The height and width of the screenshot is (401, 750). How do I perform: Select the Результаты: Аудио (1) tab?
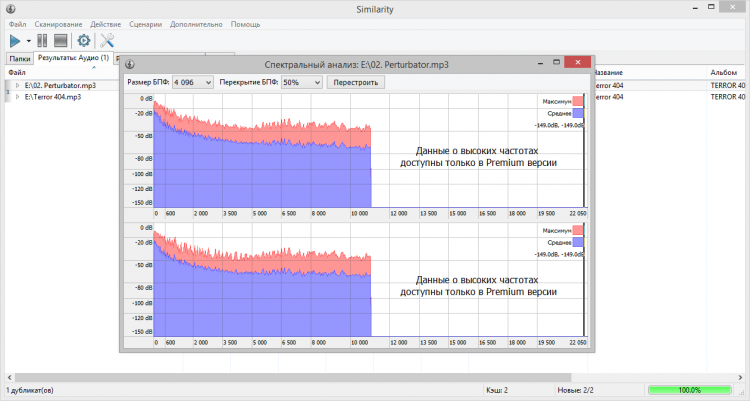point(73,57)
